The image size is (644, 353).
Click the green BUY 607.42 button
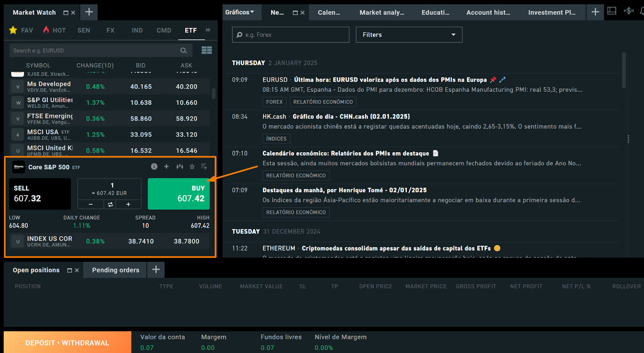(x=179, y=194)
